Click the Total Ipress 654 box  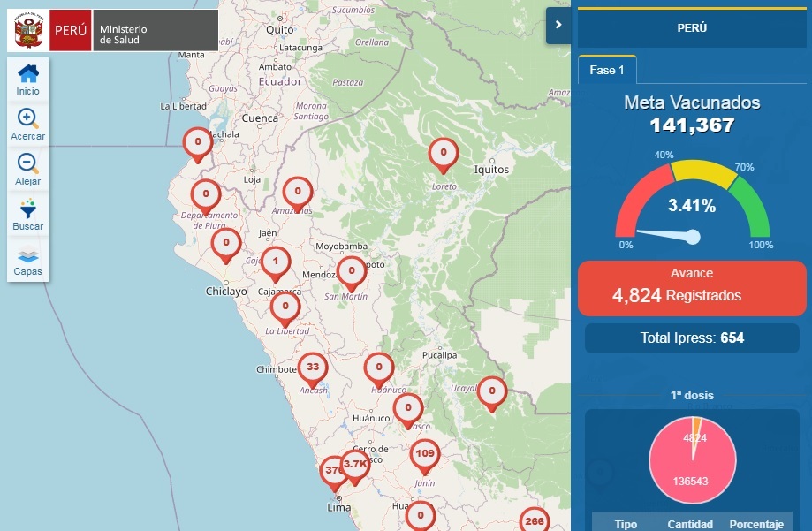pos(692,338)
